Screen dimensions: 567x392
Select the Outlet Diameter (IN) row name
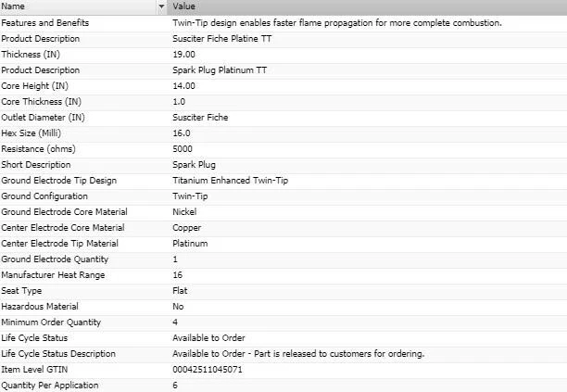pos(43,117)
